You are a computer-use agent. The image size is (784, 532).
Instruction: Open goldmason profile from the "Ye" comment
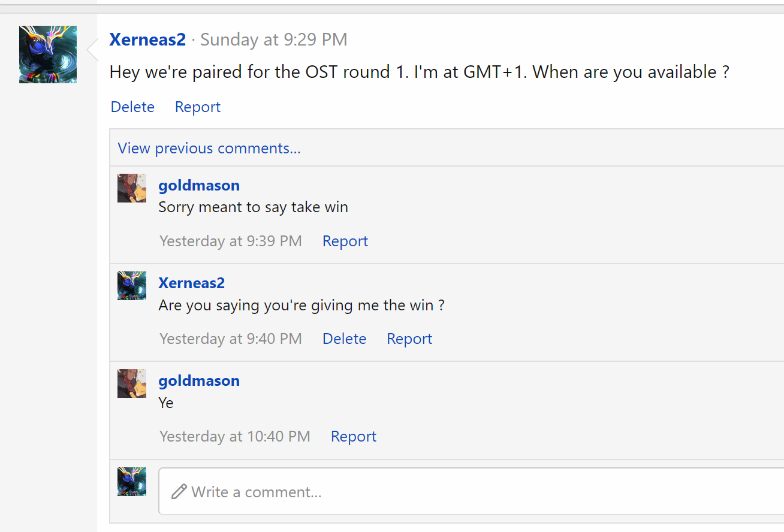click(x=199, y=380)
